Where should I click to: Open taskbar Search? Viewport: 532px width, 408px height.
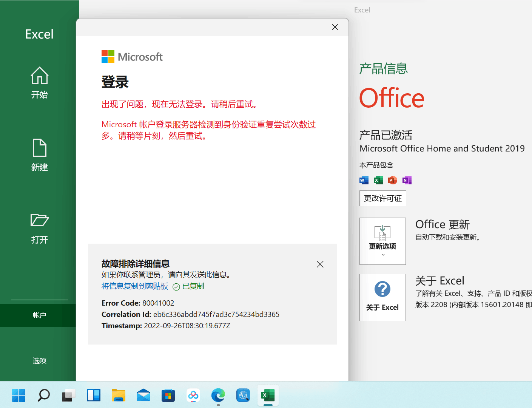pyautogui.click(x=43, y=396)
